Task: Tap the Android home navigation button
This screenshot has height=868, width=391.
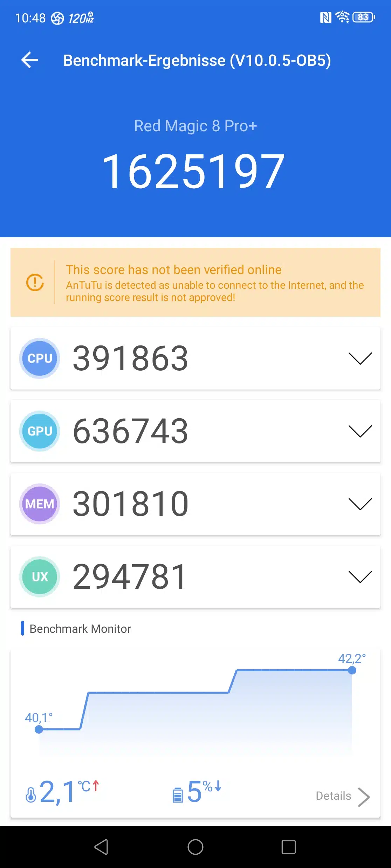Action: point(195,847)
